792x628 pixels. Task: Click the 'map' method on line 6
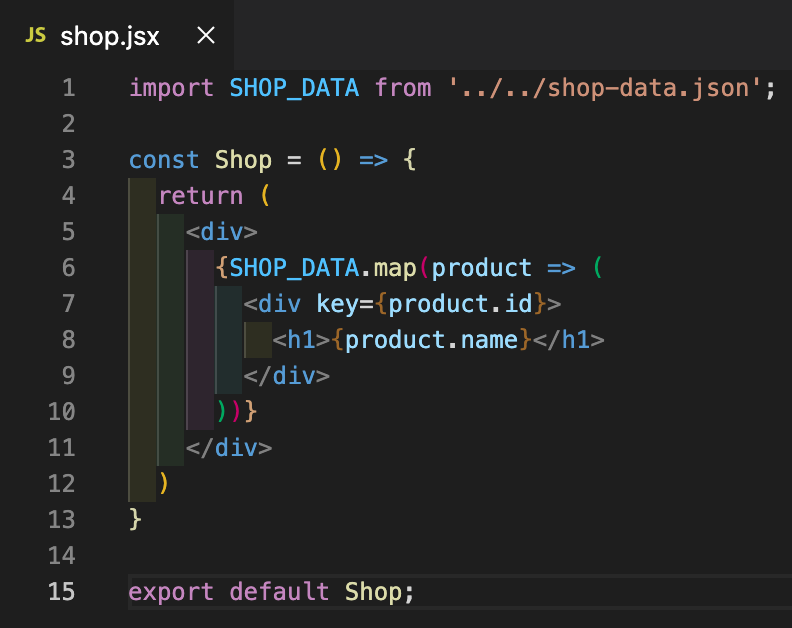coord(395,269)
